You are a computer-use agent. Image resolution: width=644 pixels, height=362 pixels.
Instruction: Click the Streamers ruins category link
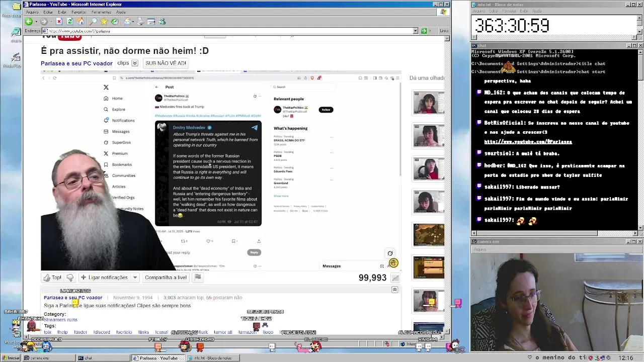[60, 320]
